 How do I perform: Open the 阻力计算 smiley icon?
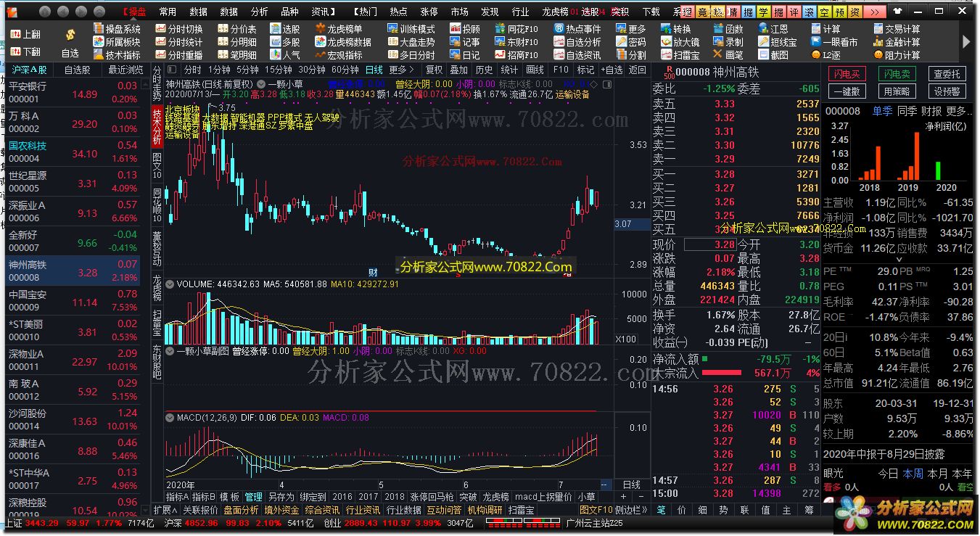point(878,55)
